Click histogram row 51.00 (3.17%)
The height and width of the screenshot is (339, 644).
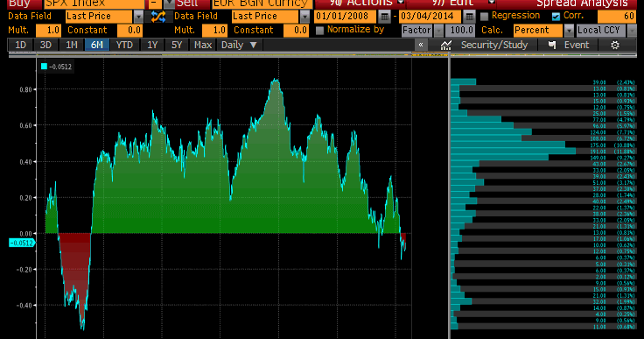coord(543,183)
